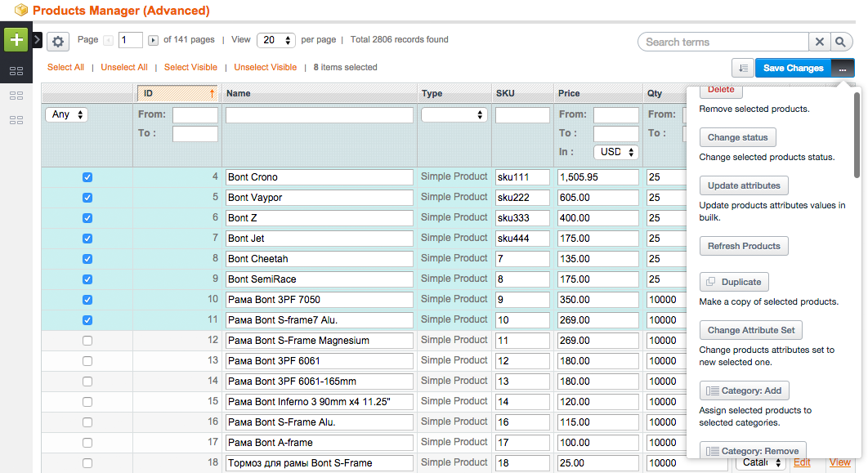This screenshot has height=473, width=868.
Task: Click the sort order icon beside Save Changes
Action: (x=742, y=68)
